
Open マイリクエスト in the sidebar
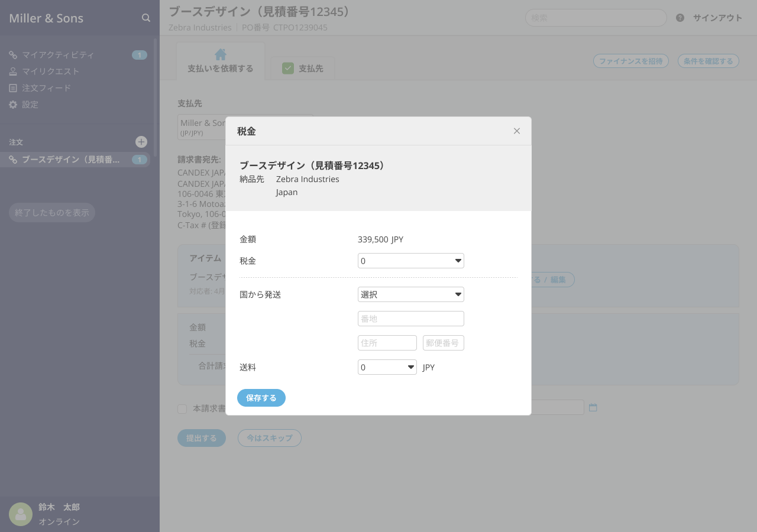pyautogui.click(x=50, y=72)
